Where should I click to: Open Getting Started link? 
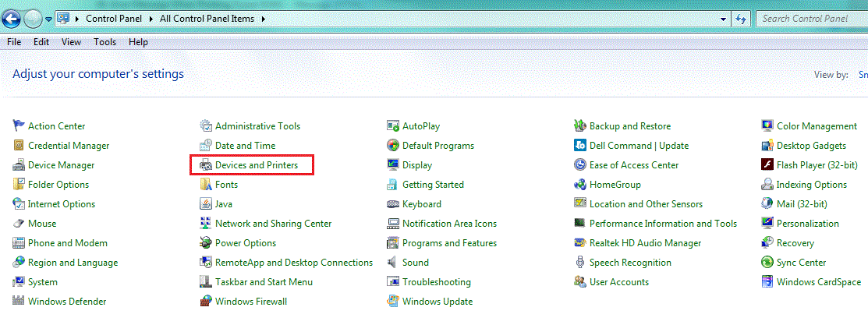click(x=433, y=184)
